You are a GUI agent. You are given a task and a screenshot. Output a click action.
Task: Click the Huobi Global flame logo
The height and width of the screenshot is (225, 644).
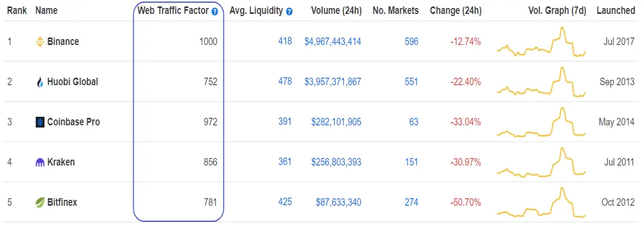[39, 82]
